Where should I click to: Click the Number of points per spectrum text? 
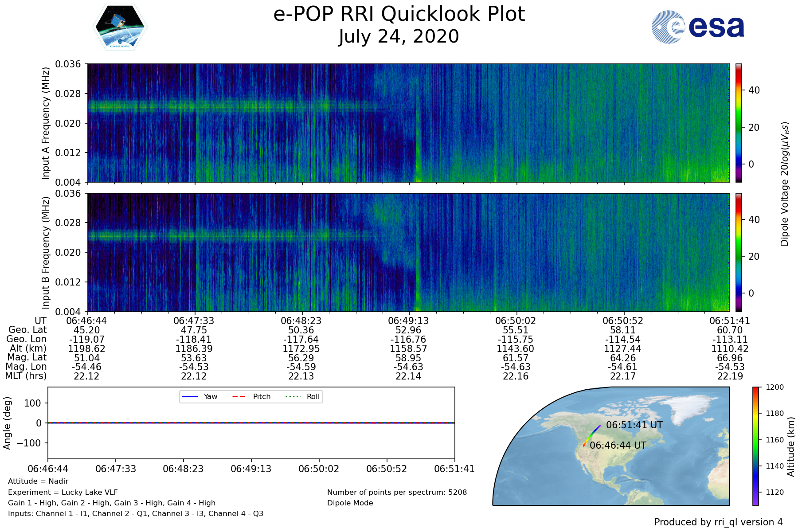point(397,492)
